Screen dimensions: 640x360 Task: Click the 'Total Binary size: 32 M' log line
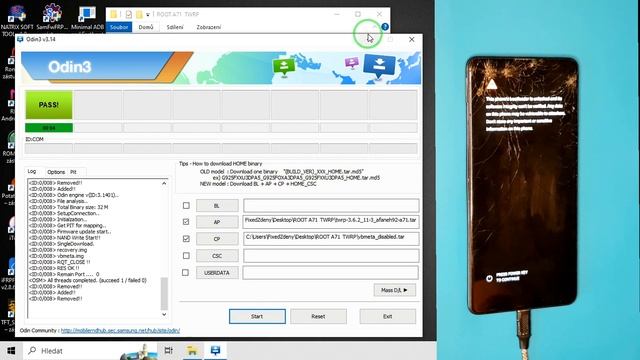coord(68,207)
